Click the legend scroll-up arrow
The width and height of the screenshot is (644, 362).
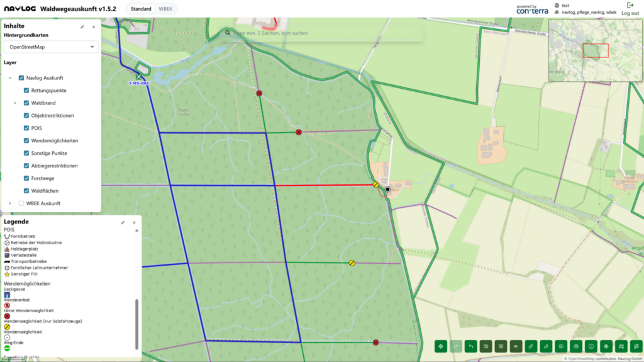pos(136,230)
